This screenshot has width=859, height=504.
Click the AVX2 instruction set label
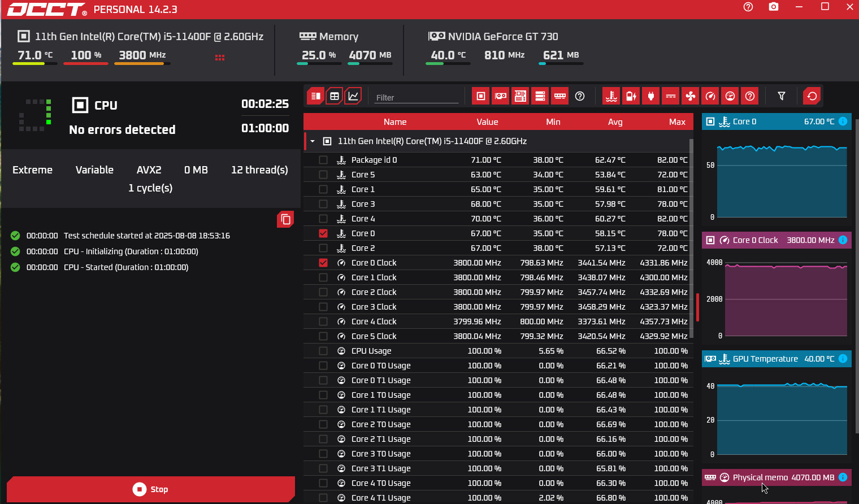(x=149, y=170)
